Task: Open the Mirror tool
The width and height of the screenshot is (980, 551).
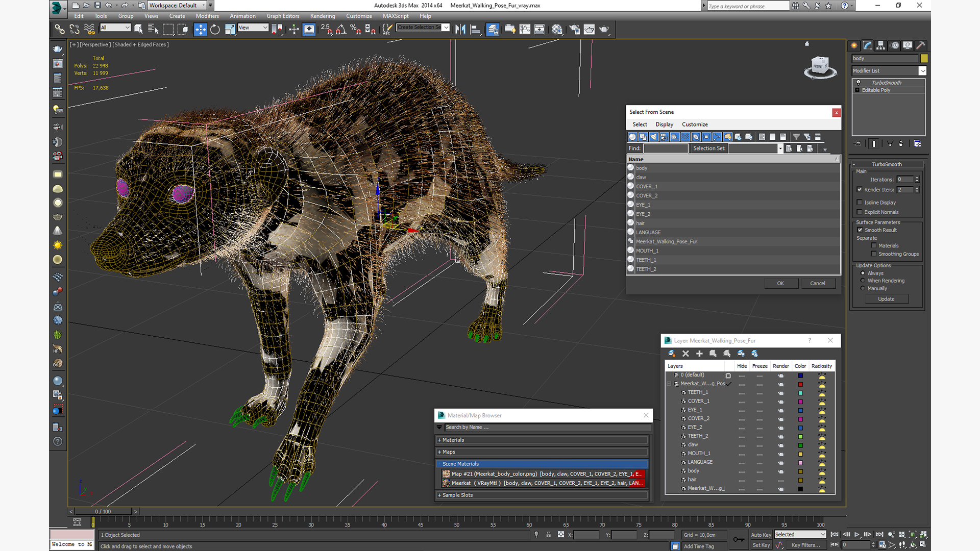Action: pyautogui.click(x=460, y=30)
